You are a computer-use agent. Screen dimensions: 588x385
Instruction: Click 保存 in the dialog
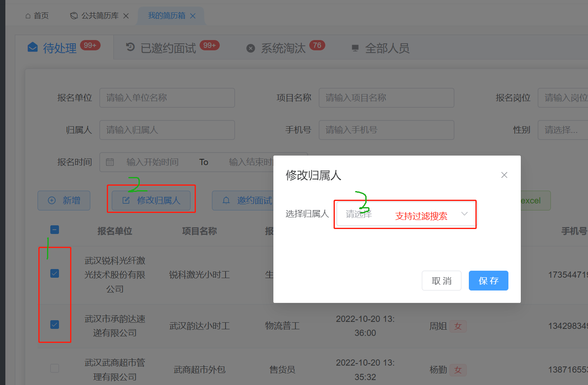pyautogui.click(x=489, y=281)
